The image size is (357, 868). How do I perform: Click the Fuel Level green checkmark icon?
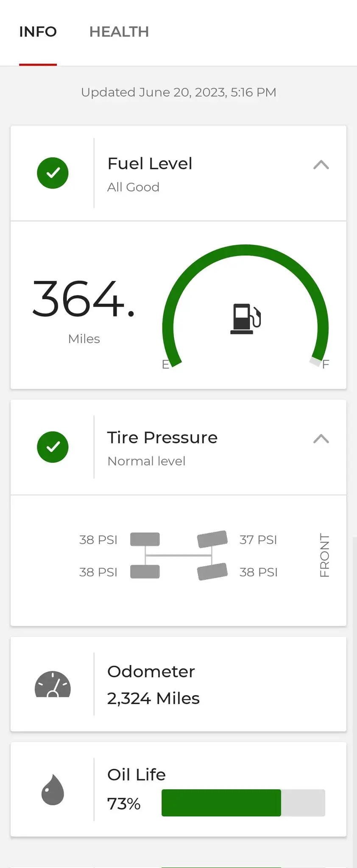coord(53,173)
